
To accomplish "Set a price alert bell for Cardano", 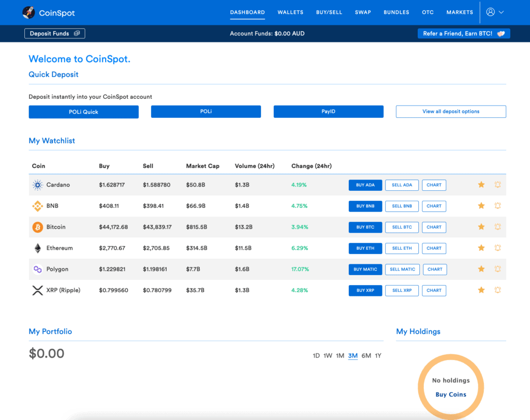I will (x=497, y=185).
